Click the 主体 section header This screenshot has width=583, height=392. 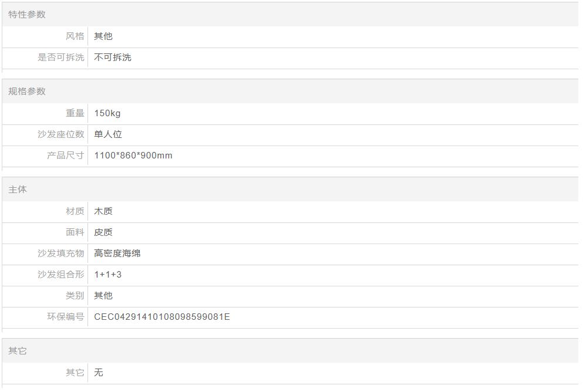point(18,190)
